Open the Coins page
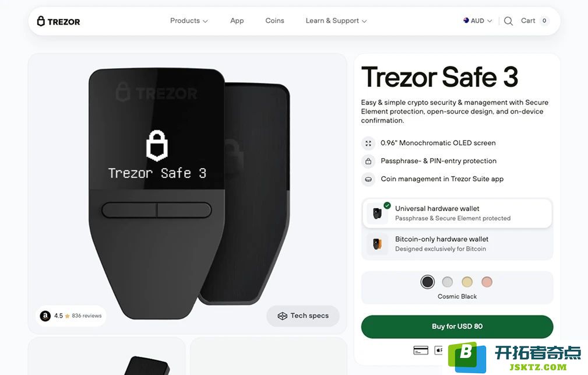 (x=275, y=20)
